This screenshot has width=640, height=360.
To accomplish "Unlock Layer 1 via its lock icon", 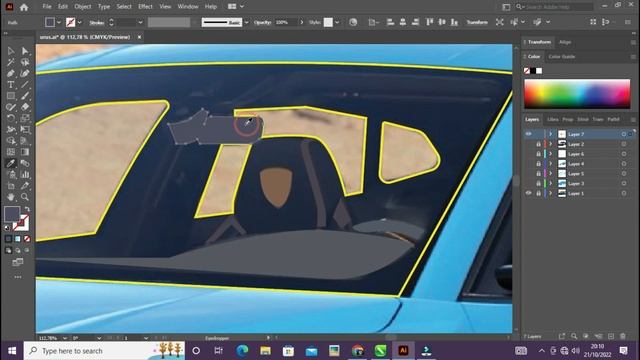I will pyautogui.click(x=538, y=193).
